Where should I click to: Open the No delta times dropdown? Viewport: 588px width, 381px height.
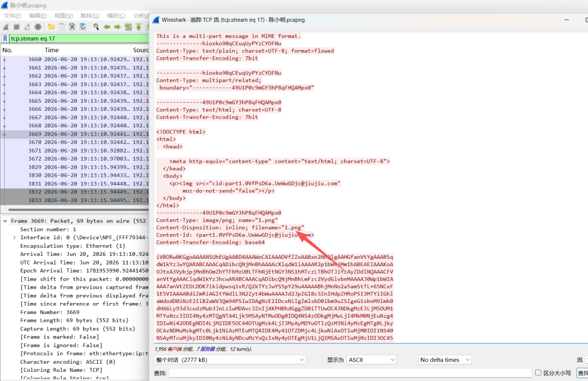(x=445, y=360)
